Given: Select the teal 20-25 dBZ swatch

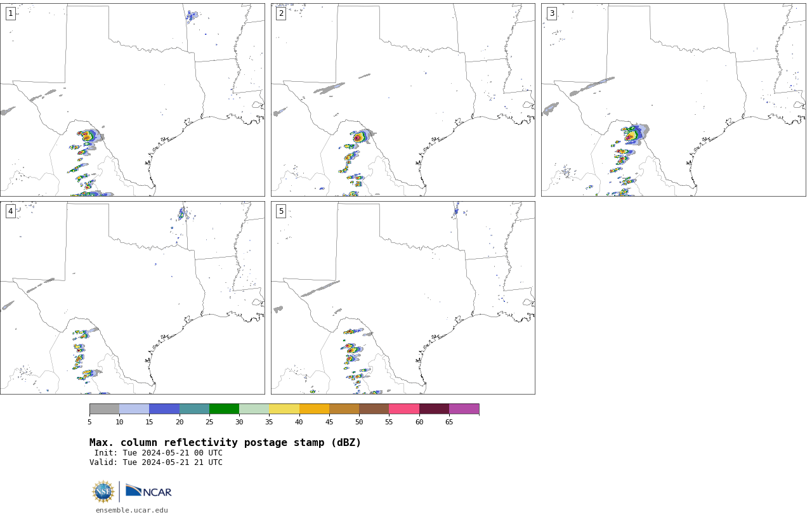Looking at the screenshot, I should coord(194,409).
